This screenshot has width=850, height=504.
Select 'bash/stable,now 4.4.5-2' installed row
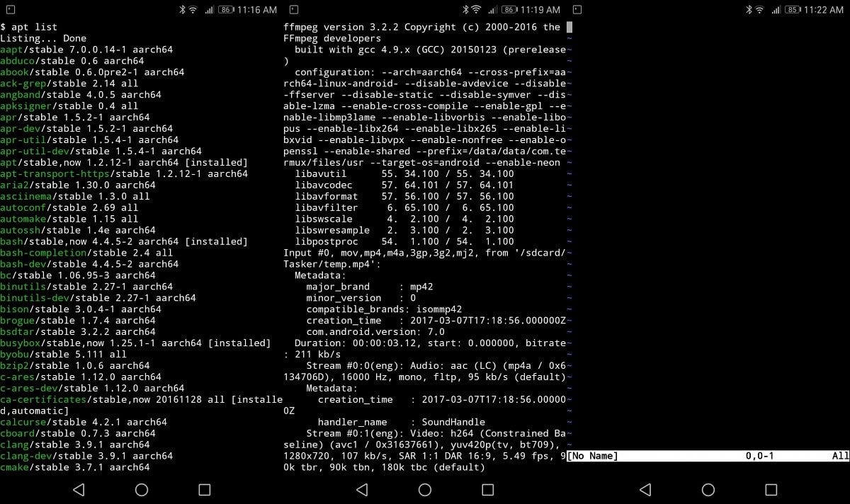124,241
